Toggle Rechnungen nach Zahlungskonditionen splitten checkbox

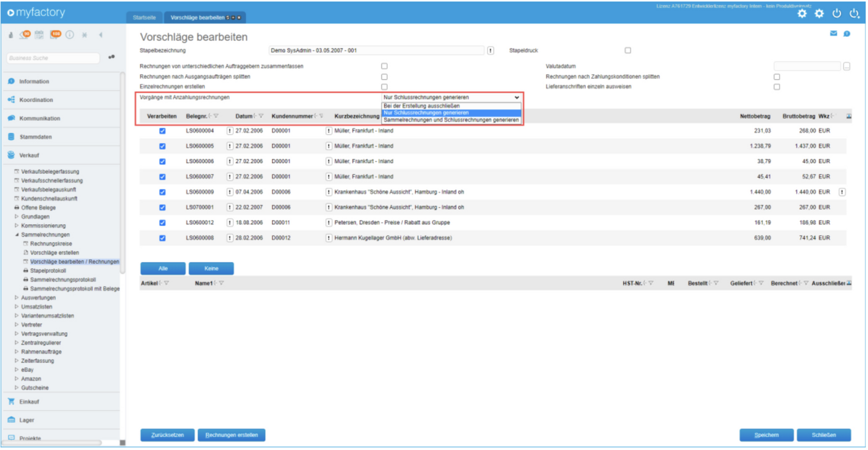(777, 77)
